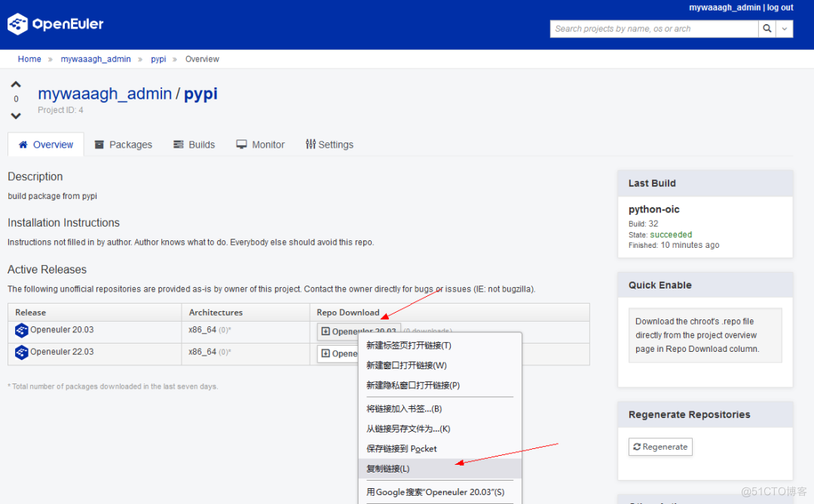The width and height of the screenshot is (814, 504).
Task: Click the search magnifier icon
Action: click(x=767, y=28)
